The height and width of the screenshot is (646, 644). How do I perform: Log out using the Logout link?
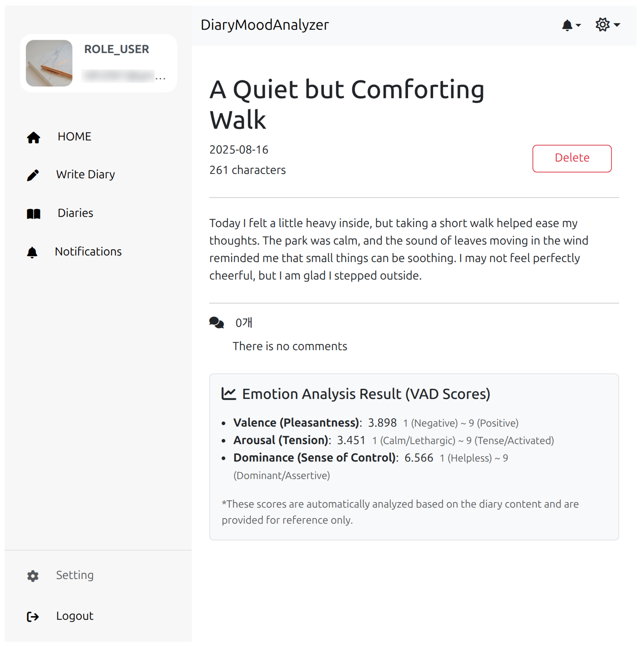click(75, 616)
